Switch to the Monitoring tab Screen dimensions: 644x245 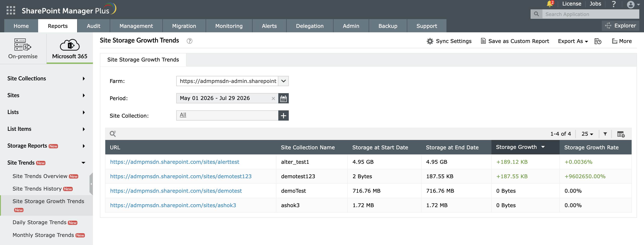click(x=229, y=26)
